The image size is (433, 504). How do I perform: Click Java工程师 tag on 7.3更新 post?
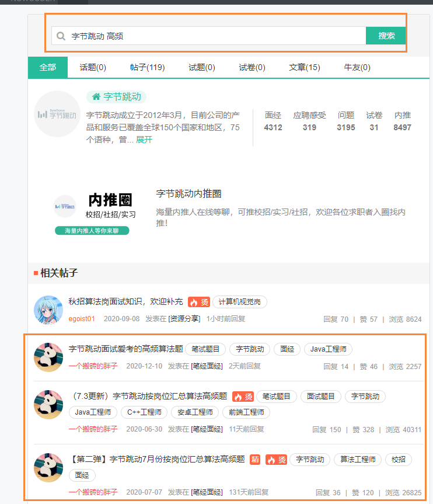(93, 412)
